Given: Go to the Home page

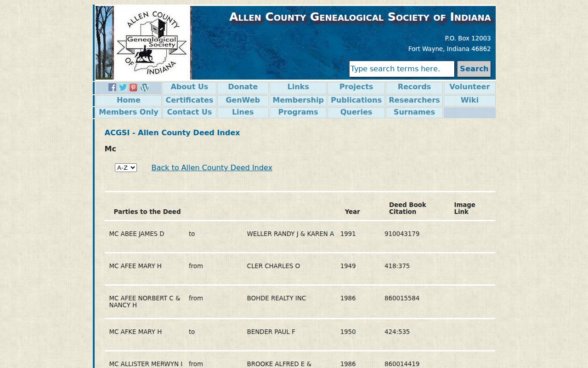Looking at the screenshot, I should 129,100.
